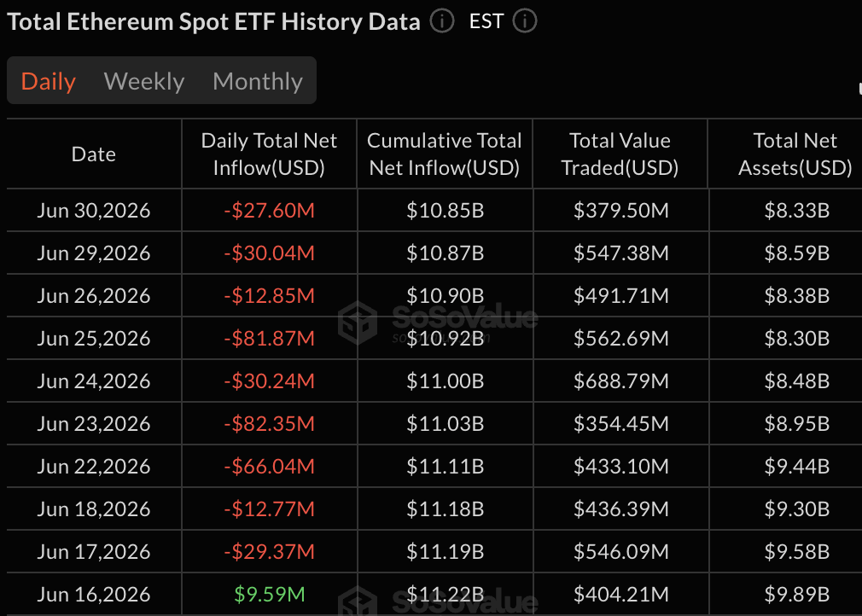
Task: Click the -$66.04M net inflow value
Action: [x=270, y=467]
